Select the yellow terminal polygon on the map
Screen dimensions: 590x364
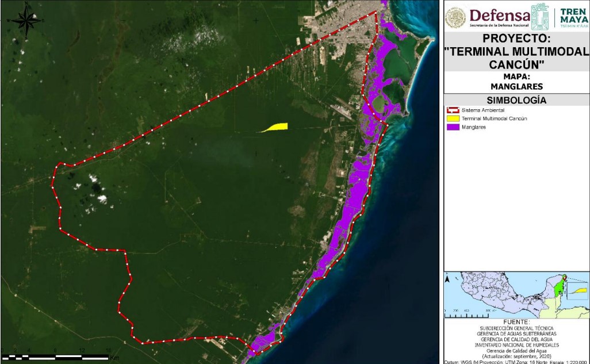[274, 128]
